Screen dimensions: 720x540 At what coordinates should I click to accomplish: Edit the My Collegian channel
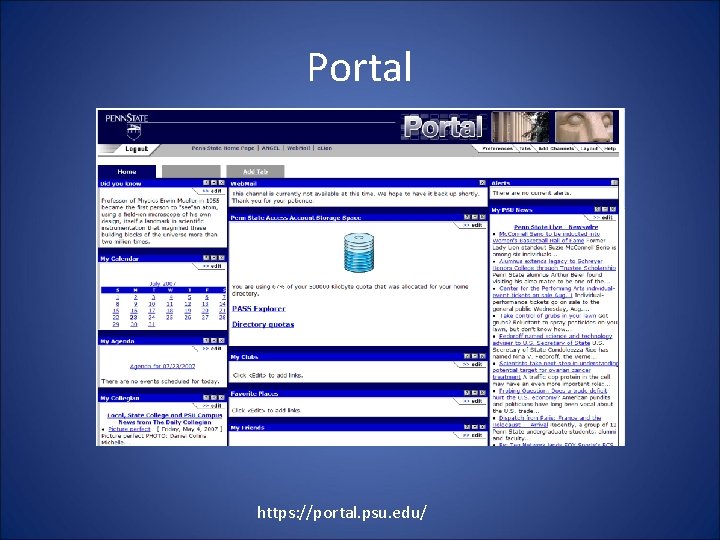pyautogui.click(x=212, y=406)
